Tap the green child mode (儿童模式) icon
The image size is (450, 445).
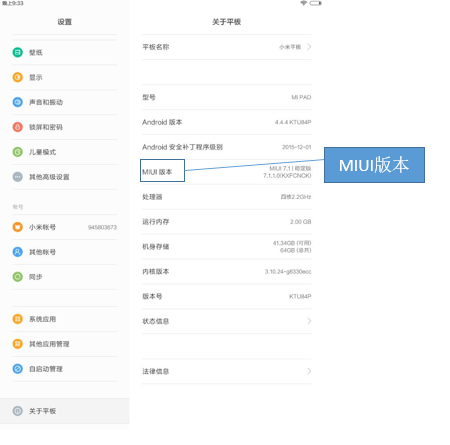click(18, 152)
